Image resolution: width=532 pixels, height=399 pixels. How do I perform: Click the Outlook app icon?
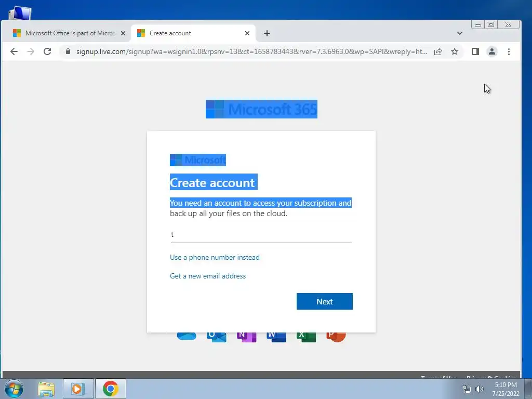click(217, 337)
